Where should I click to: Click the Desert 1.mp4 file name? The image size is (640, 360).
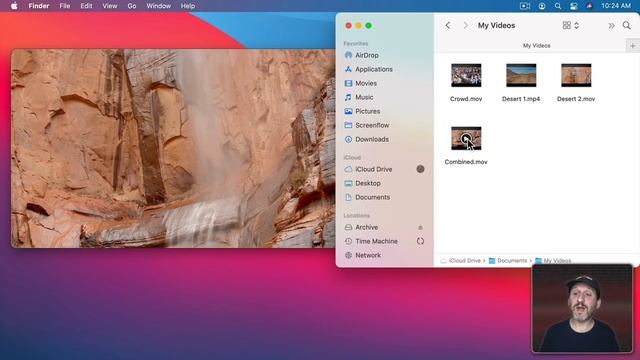pyautogui.click(x=521, y=99)
